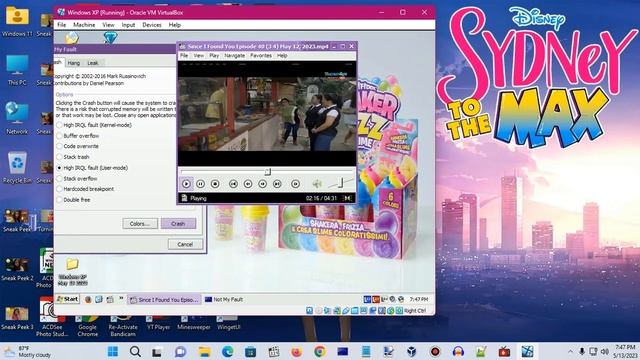Open the Play menu in media player
Viewport: 640px width, 360px height.
tap(214, 56)
